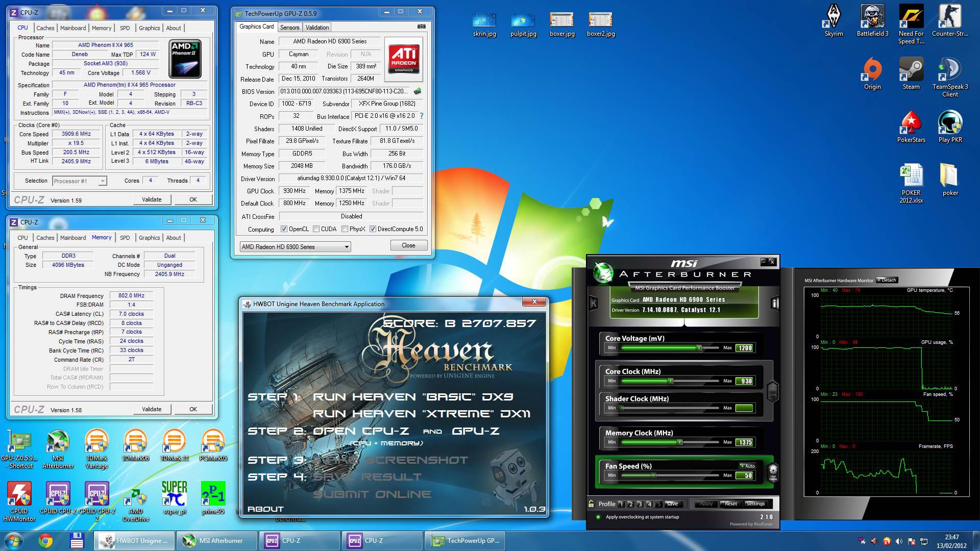This screenshot has width=980, height=551.
Task: Click the GPU temperature graph in monitor
Action: (886, 316)
